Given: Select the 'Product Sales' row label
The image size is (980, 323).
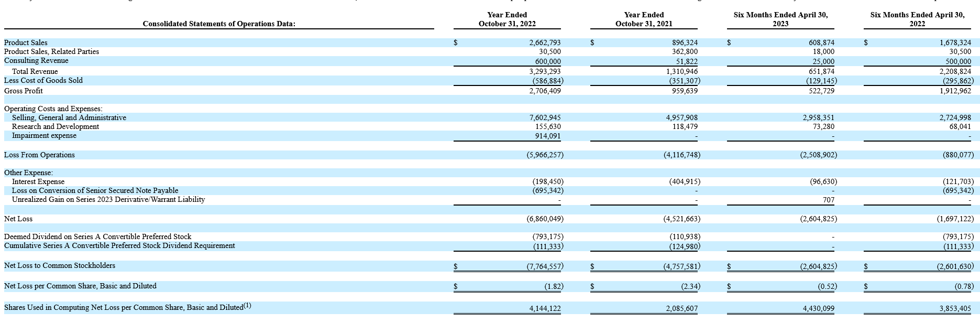Looking at the screenshot, I should coord(26,42).
